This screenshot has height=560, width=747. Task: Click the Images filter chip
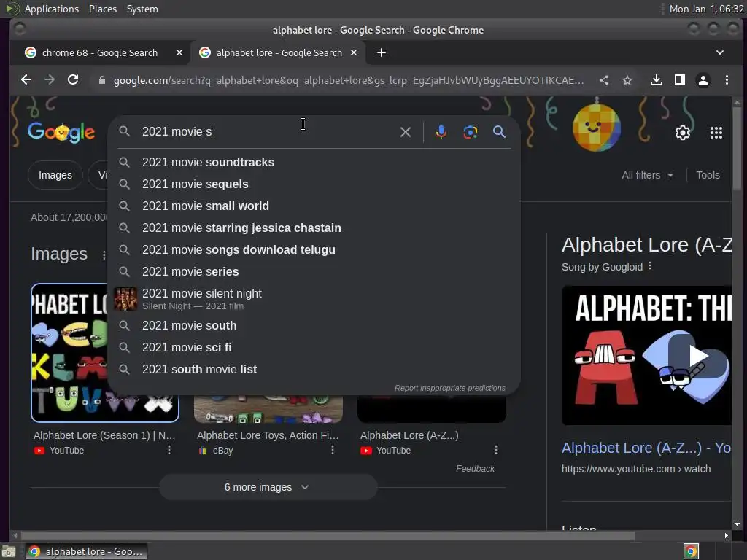point(55,175)
